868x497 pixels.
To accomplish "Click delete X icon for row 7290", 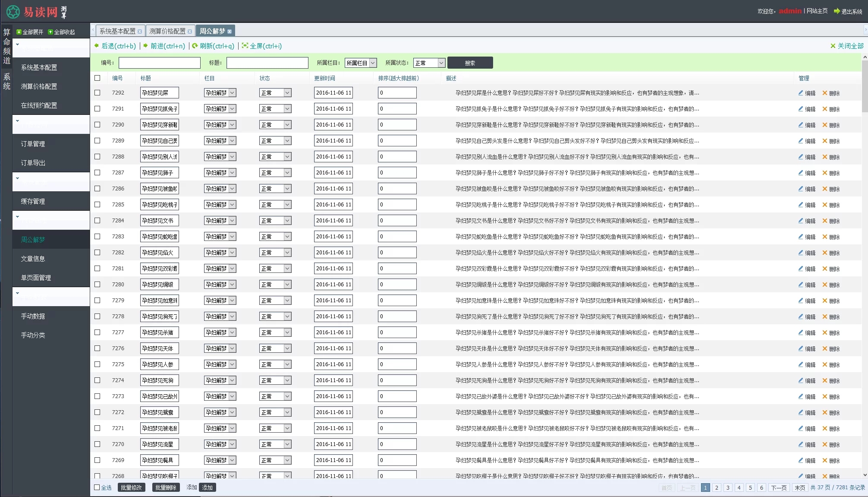I will click(824, 125).
